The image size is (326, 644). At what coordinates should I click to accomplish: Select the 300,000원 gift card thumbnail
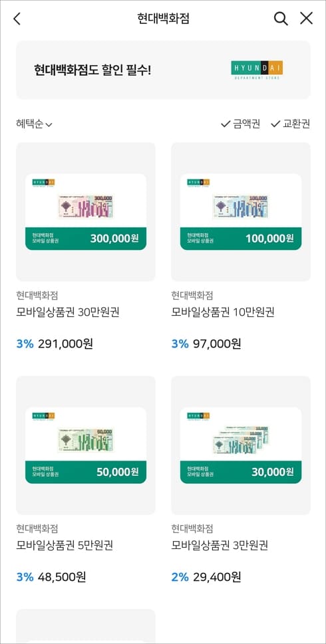(86, 212)
